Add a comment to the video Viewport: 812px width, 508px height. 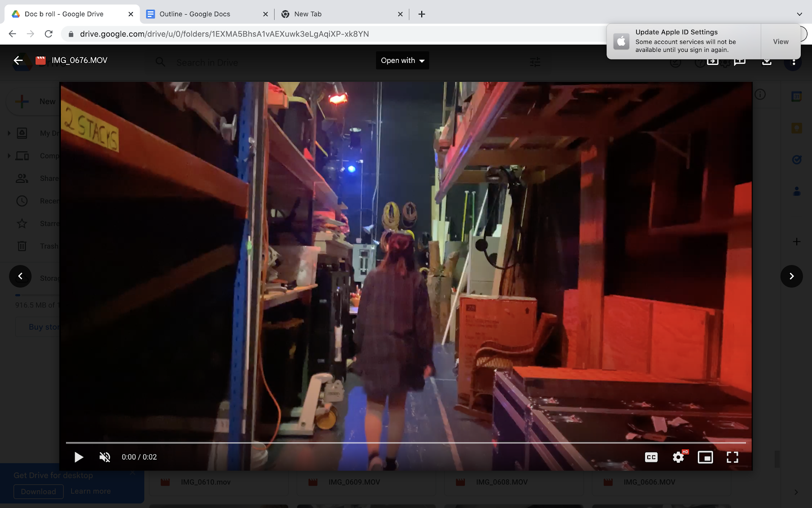740,61
